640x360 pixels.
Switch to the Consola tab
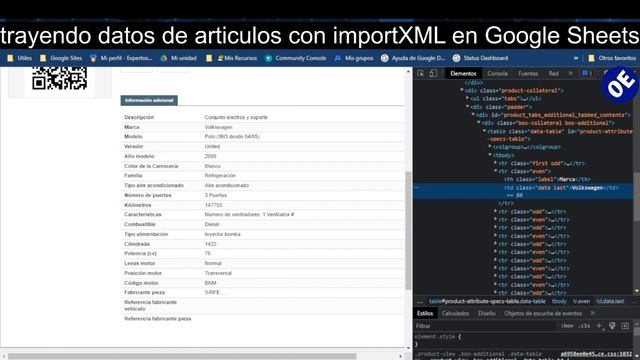coord(498,73)
